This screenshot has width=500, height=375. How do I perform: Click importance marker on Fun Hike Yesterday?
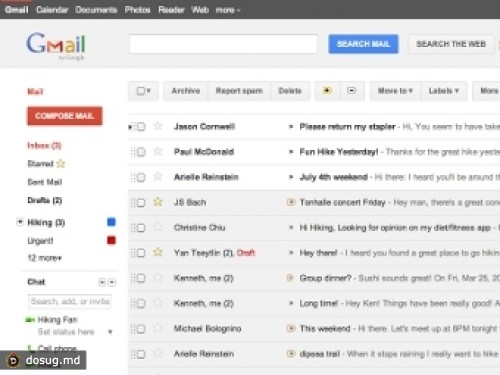[x=291, y=152]
